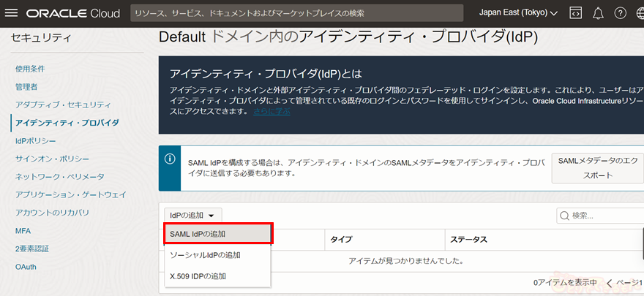This screenshot has width=644, height=296.
Task: Open the Cloud Shell developer tools icon
Action: (x=576, y=13)
